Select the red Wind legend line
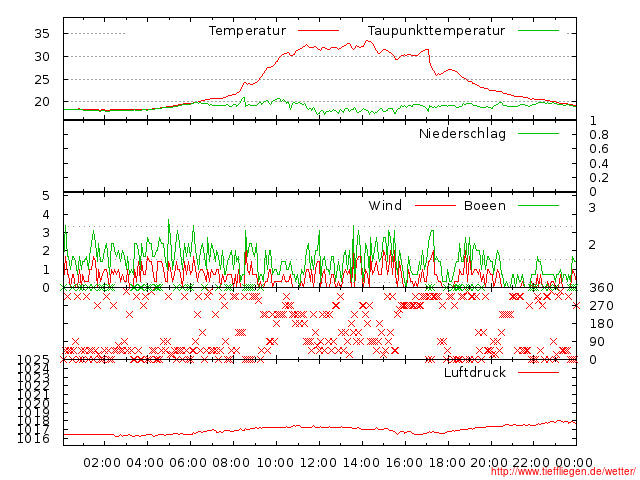 click(x=435, y=205)
